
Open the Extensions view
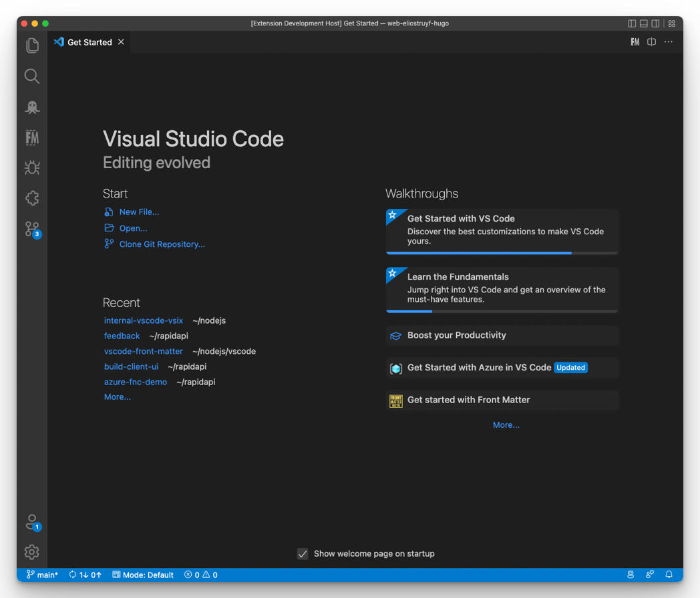31,198
